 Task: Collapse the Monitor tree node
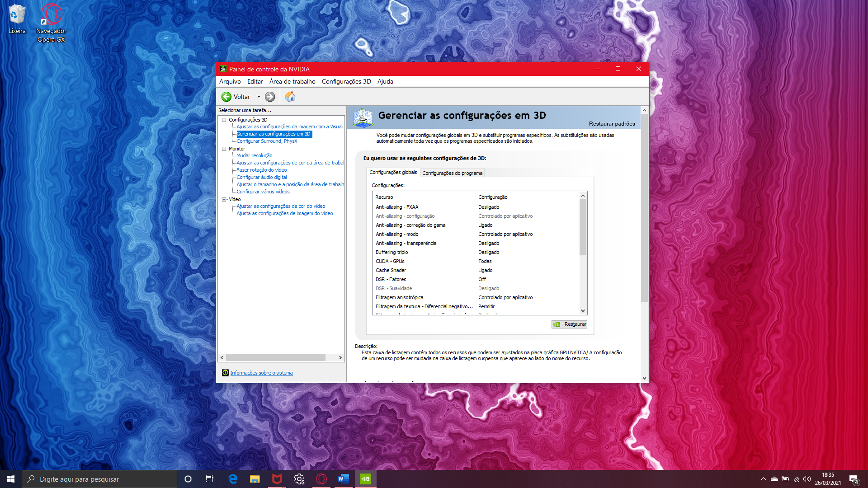tap(224, 149)
